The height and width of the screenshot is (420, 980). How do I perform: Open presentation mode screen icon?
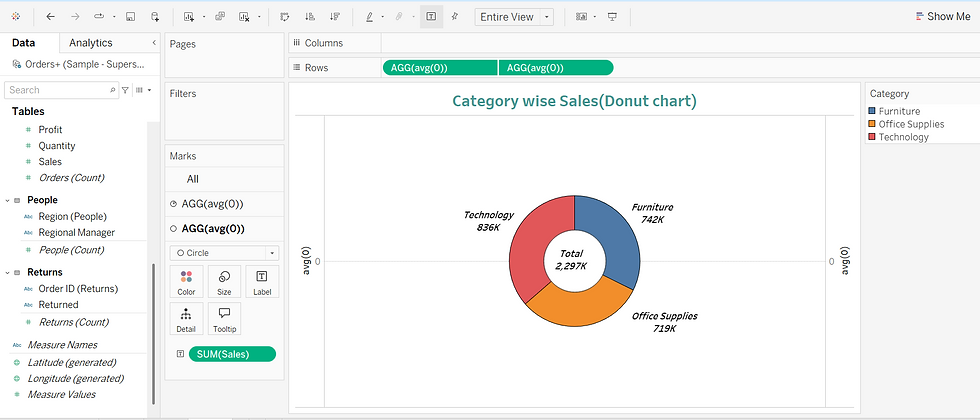[x=612, y=17]
